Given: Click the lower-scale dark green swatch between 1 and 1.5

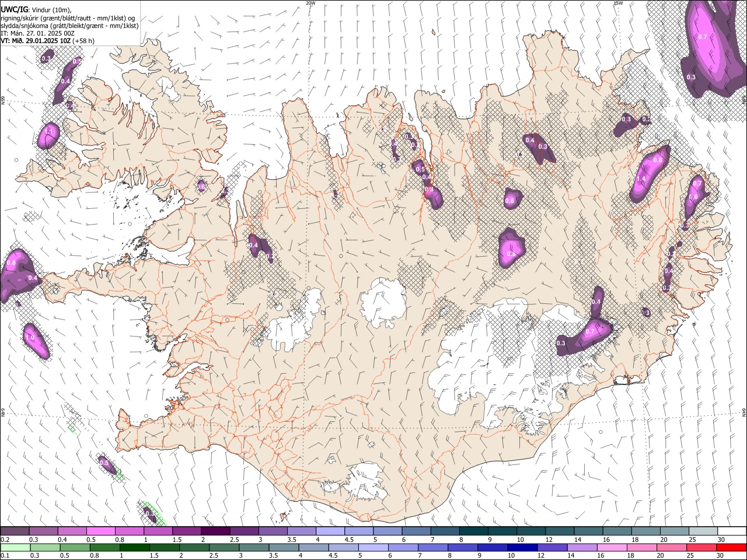Looking at the screenshot, I should click(x=134, y=548).
